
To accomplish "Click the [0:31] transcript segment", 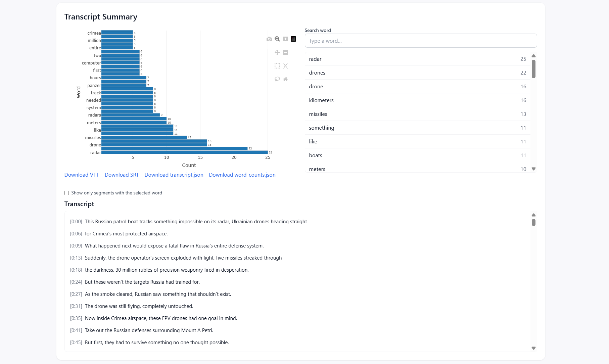I will click(x=139, y=306).
